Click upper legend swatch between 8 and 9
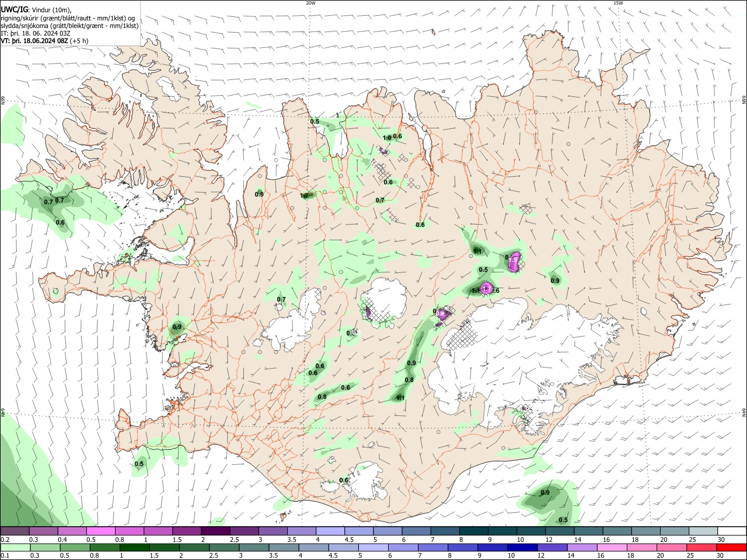The image size is (747, 560). pos(474,531)
